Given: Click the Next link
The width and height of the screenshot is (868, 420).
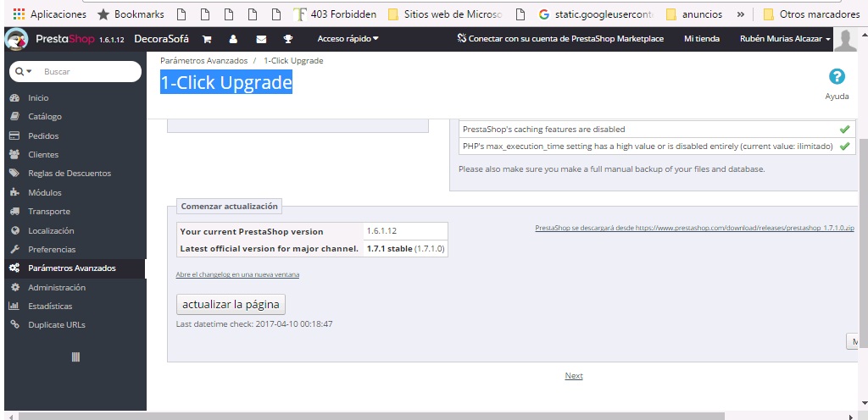Looking at the screenshot, I should [574, 376].
